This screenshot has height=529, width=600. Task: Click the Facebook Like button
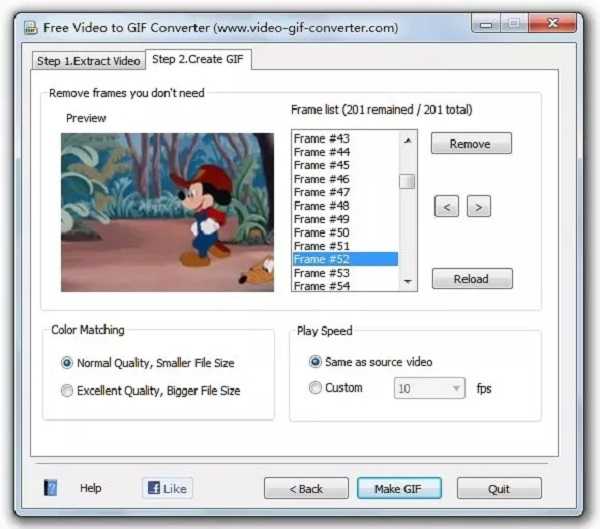click(x=167, y=488)
